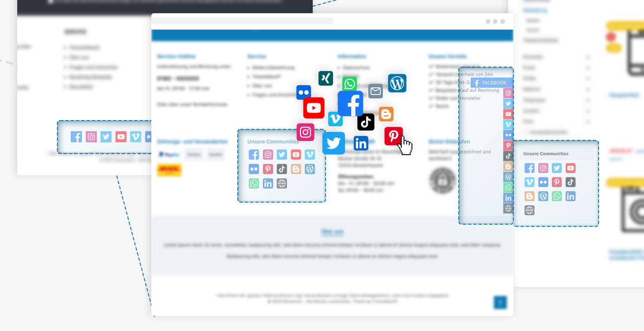The width and height of the screenshot is (644, 331).
Task: Open the large WhatsApp icon
Action: coord(349,84)
